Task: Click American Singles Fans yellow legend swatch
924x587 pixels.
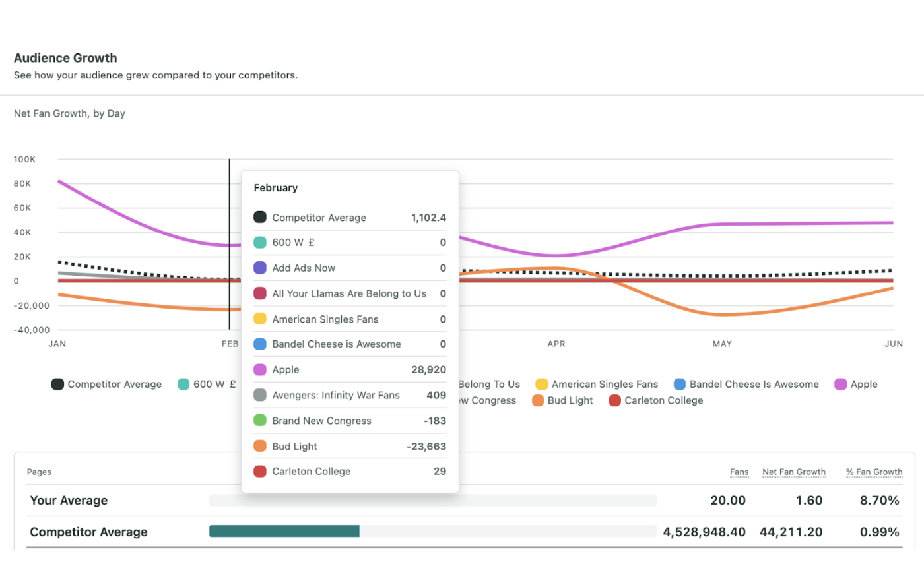Action: pyautogui.click(x=542, y=385)
